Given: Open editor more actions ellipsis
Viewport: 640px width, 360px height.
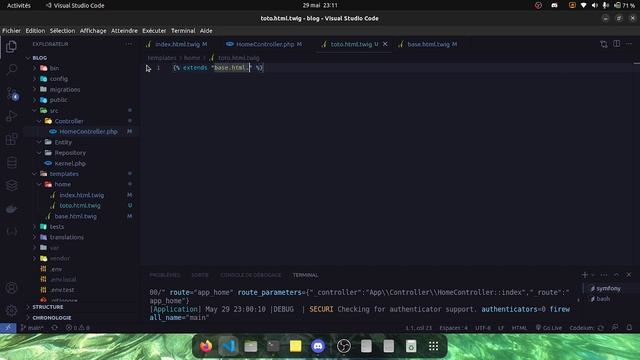Looking at the screenshot, I should point(629,44).
